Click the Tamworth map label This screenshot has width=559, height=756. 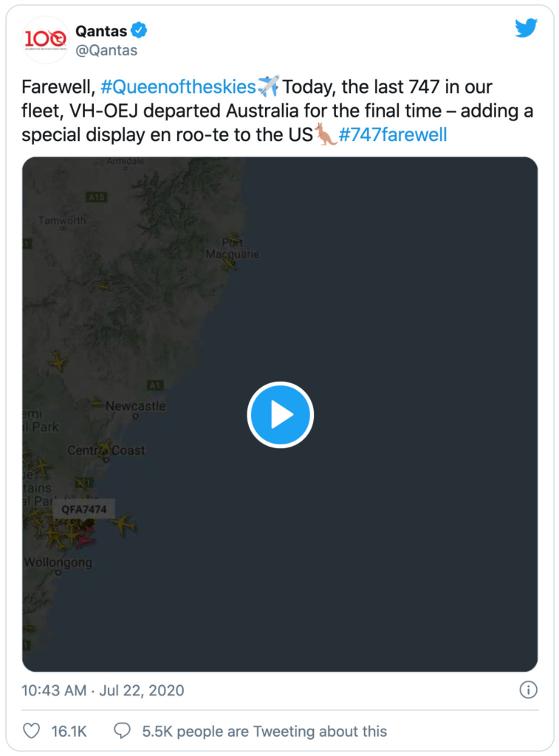click(63, 220)
